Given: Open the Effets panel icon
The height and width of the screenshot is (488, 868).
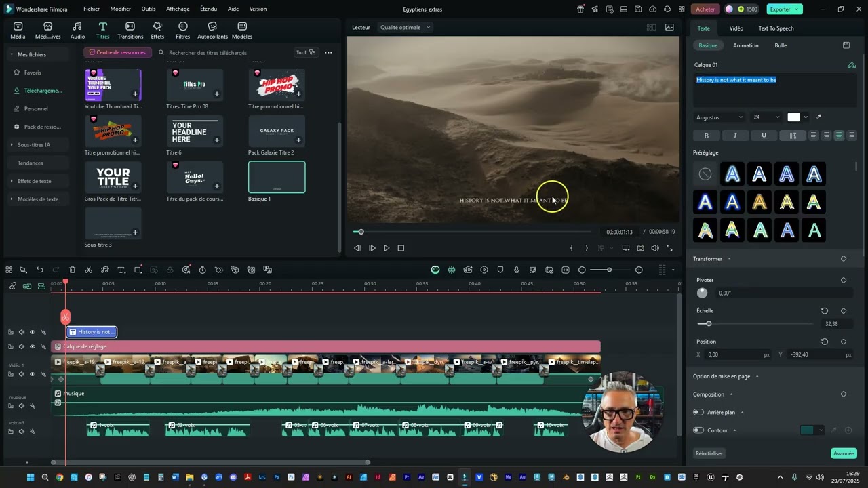Looking at the screenshot, I should click(x=157, y=30).
